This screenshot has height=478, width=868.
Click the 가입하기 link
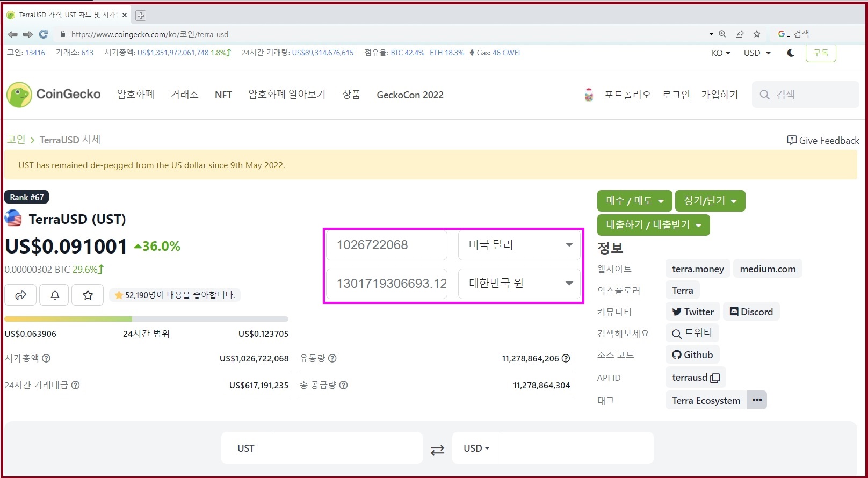click(720, 95)
